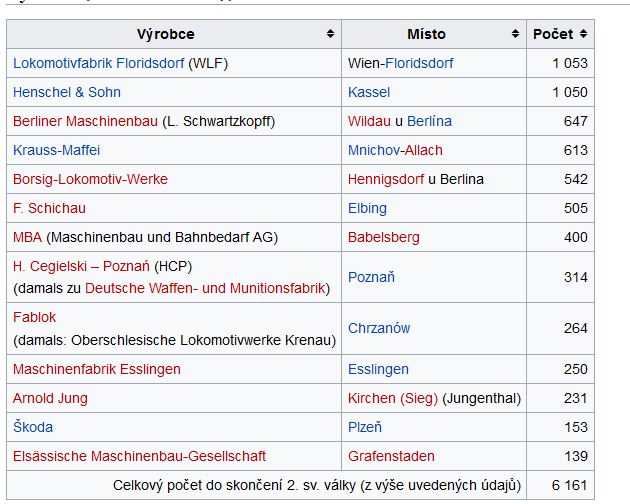Open the Mnichov link
Image resolution: width=630 pixels, height=504 pixels.
374,150
